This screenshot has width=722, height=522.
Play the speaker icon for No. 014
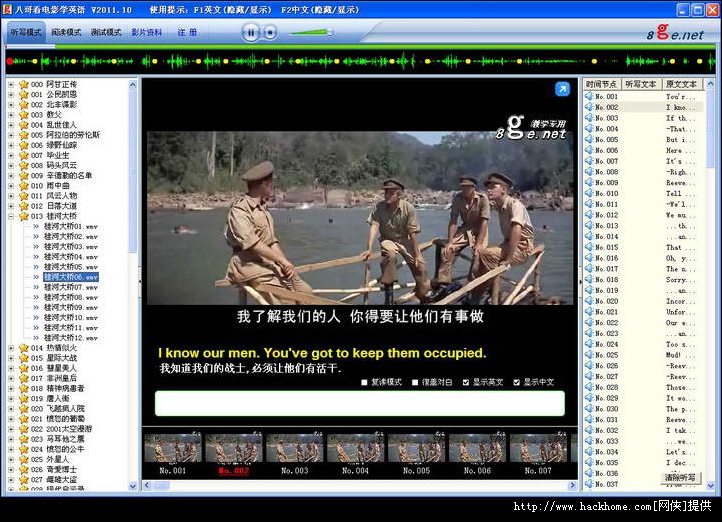(589, 236)
